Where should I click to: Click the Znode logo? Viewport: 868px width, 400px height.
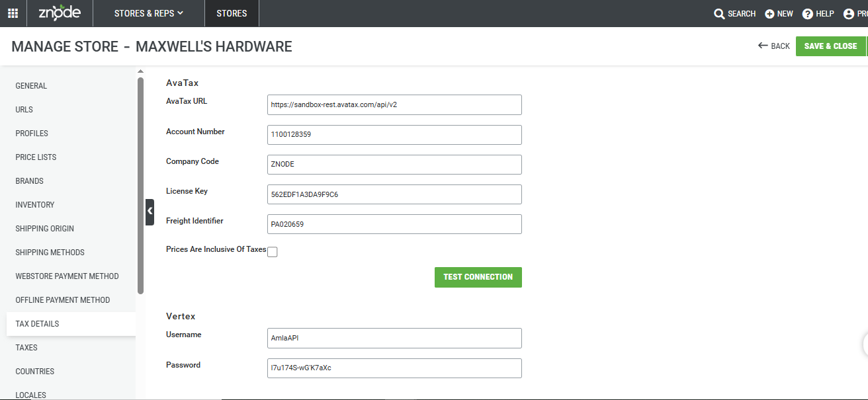pyautogui.click(x=60, y=13)
